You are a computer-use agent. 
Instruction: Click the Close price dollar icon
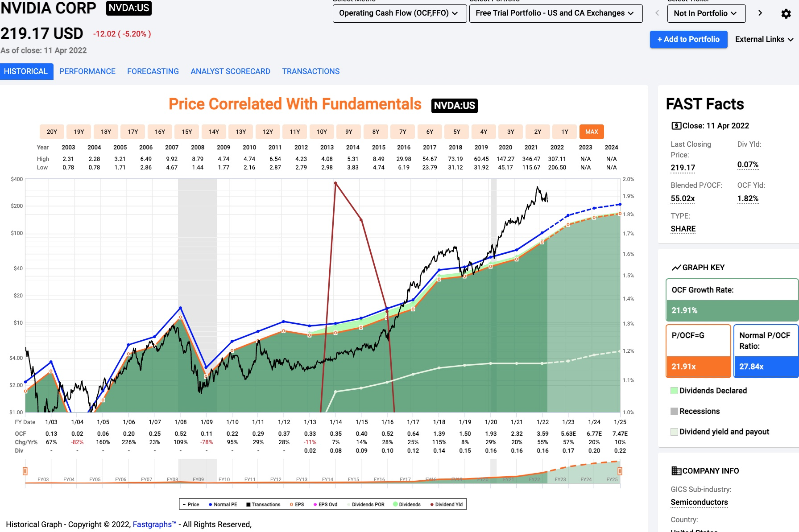(676, 126)
